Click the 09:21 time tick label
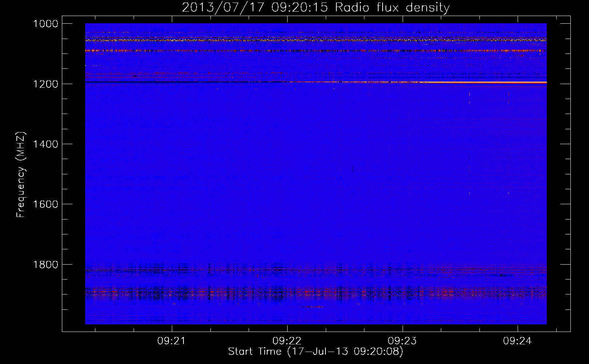 click(171, 341)
